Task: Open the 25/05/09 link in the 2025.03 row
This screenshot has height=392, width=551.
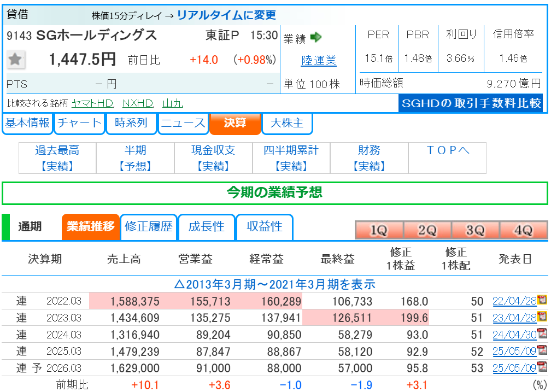Action: click(514, 351)
